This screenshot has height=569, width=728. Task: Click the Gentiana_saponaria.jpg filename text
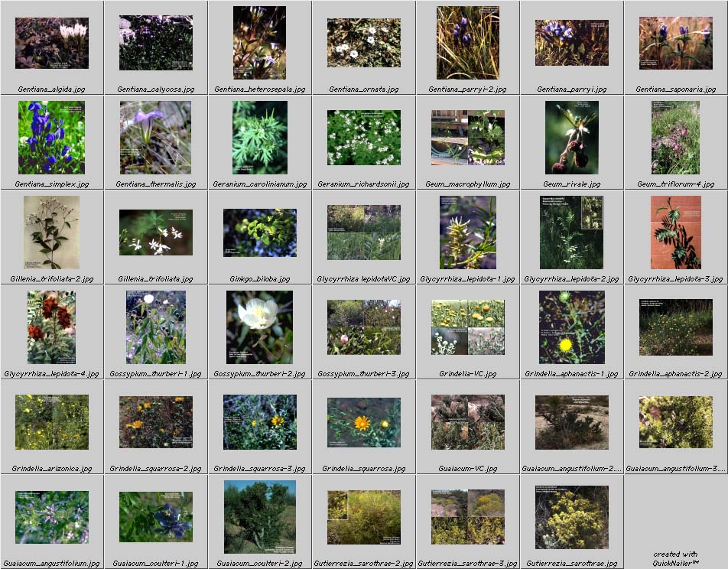click(x=676, y=89)
